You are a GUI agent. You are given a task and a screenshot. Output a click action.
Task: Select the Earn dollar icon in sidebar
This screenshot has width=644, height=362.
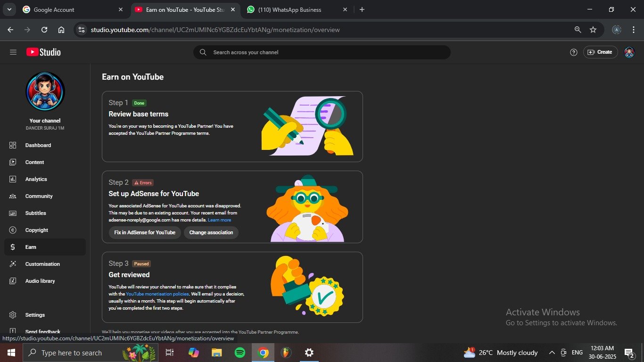tap(13, 247)
